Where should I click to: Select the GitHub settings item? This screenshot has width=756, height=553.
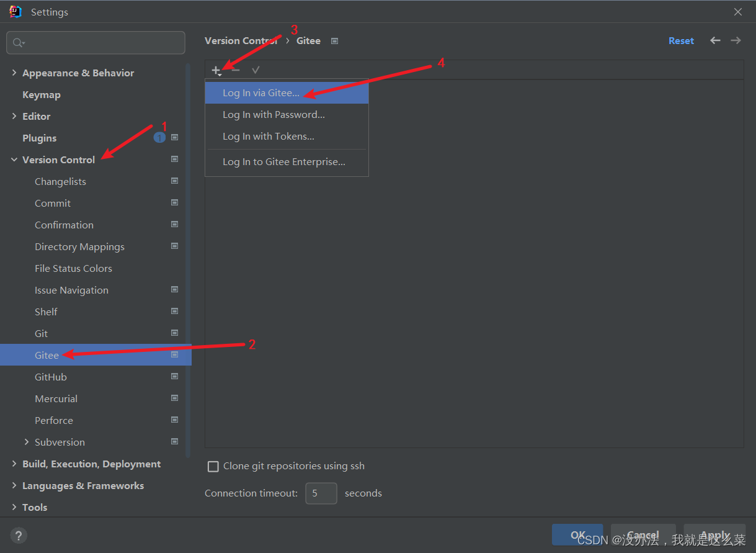pyautogui.click(x=51, y=377)
